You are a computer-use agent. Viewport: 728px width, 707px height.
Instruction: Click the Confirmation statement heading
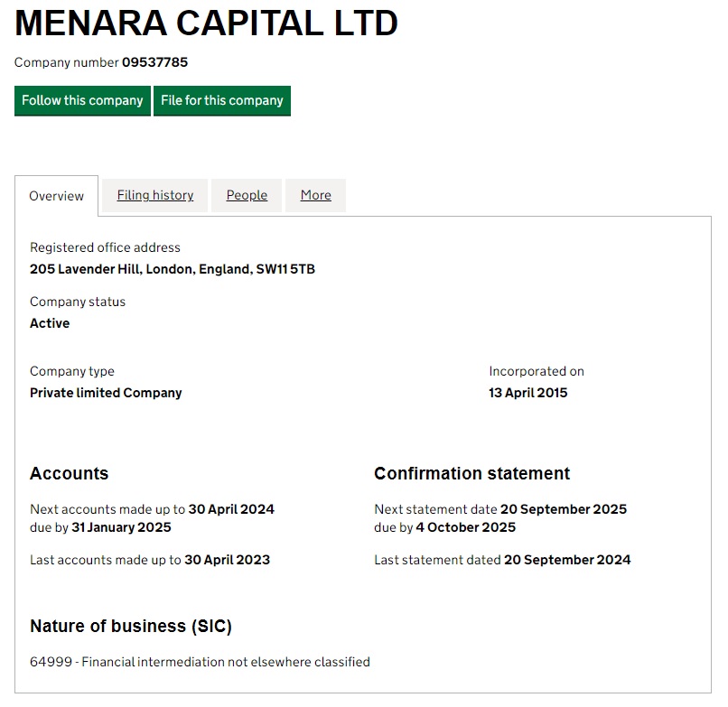471,473
